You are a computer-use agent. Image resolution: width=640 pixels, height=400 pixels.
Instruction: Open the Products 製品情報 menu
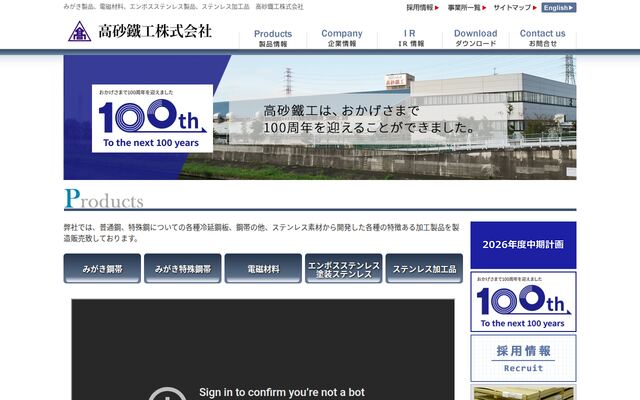point(273,38)
